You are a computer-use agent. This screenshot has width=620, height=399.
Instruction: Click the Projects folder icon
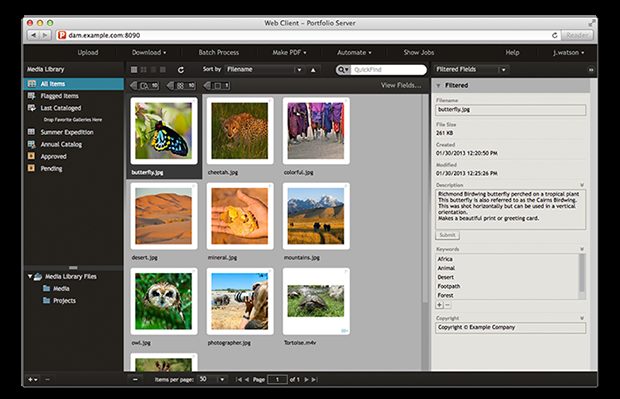47,301
